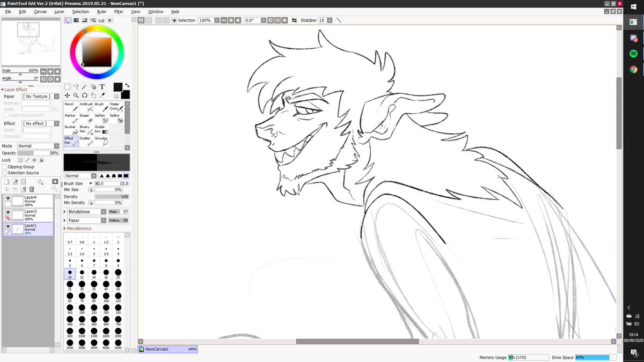The image size is (644, 362).
Task: Open the Stabilizer value dropdown
Action: [328, 20]
